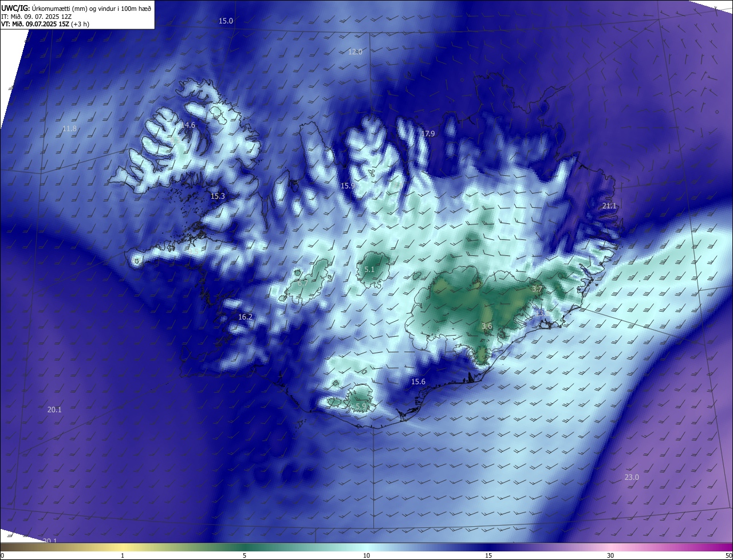Click the 3.7 value label
733x560 pixels.
[x=537, y=289]
